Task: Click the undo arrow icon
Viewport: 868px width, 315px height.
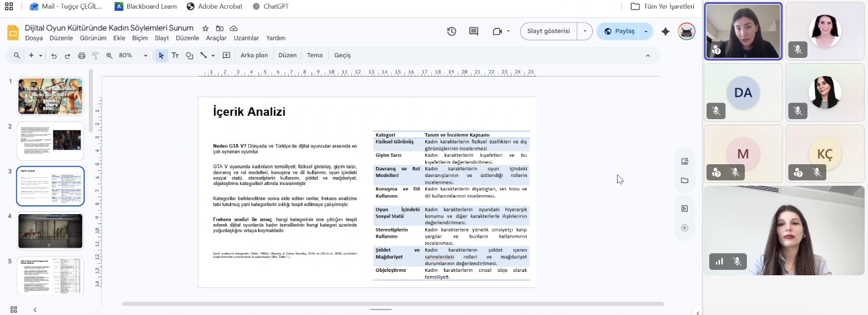Action: (x=54, y=55)
